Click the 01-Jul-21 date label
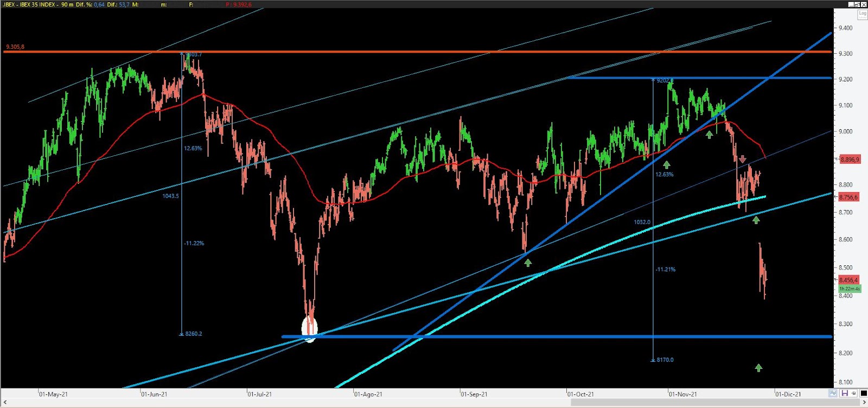This screenshot has height=408, width=868. point(260,394)
